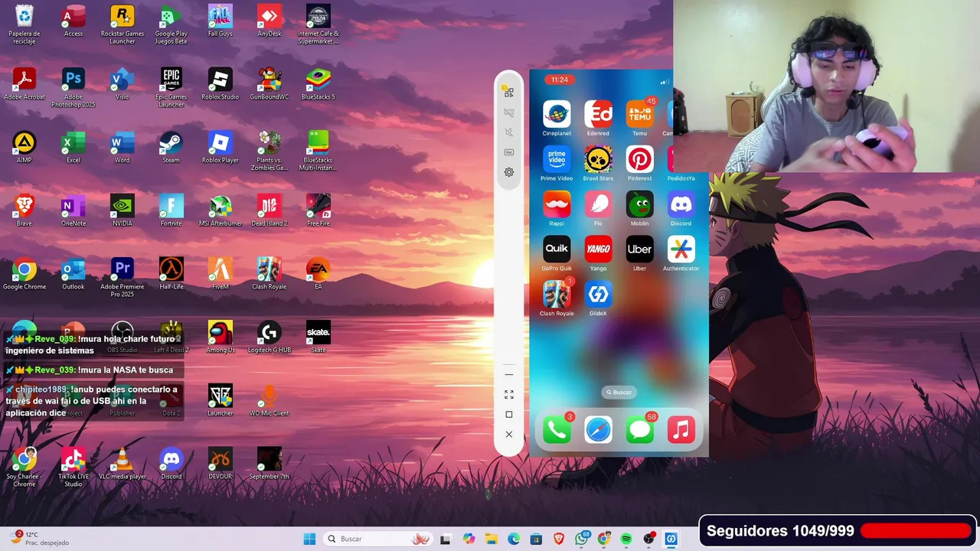This screenshot has width=980, height=551.
Task: Launch Clash Royale on the mirrored phone
Action: click(557, 294)
